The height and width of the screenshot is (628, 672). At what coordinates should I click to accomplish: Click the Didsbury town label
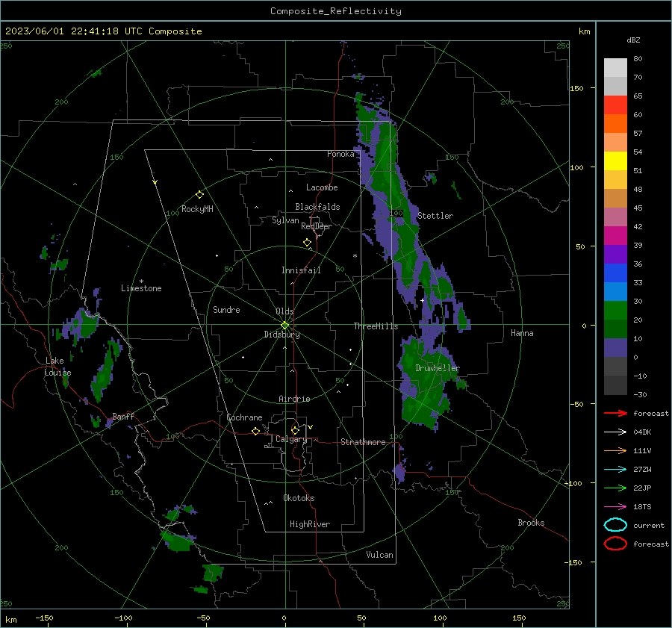click(x=281, y=335)
